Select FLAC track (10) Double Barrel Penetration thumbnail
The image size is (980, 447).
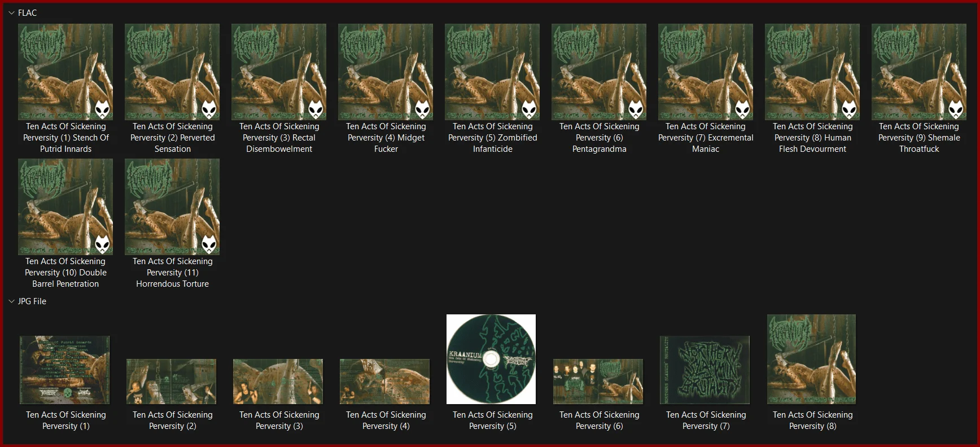click(65, 207)
